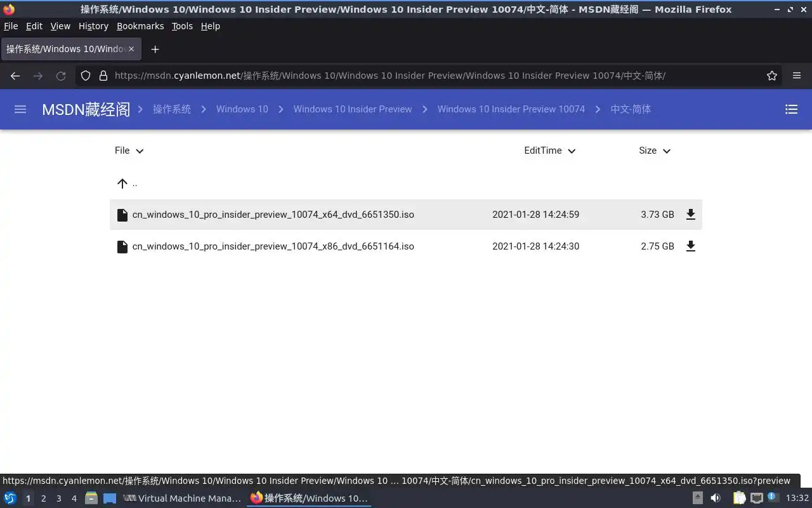This screenshot has height=508, width=812.
Task: Click 中文-简体 breadcrumb
Action: (x=631, y=109)
